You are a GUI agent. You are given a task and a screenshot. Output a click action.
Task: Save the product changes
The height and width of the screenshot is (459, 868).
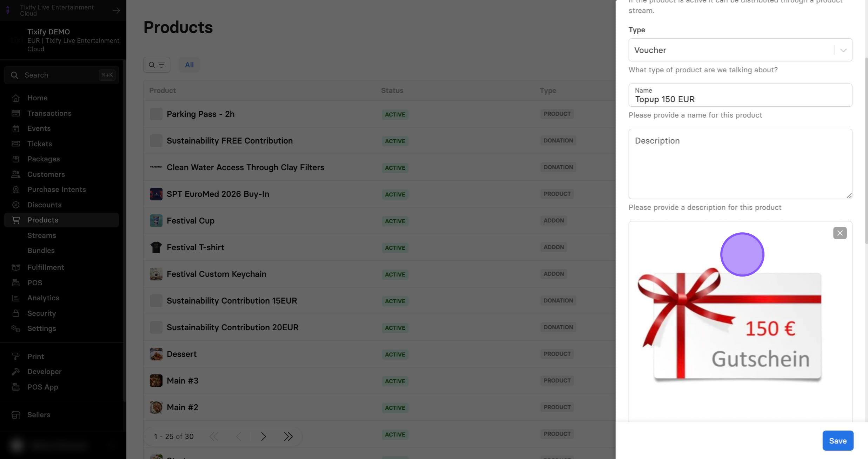(x=838, y=441)
